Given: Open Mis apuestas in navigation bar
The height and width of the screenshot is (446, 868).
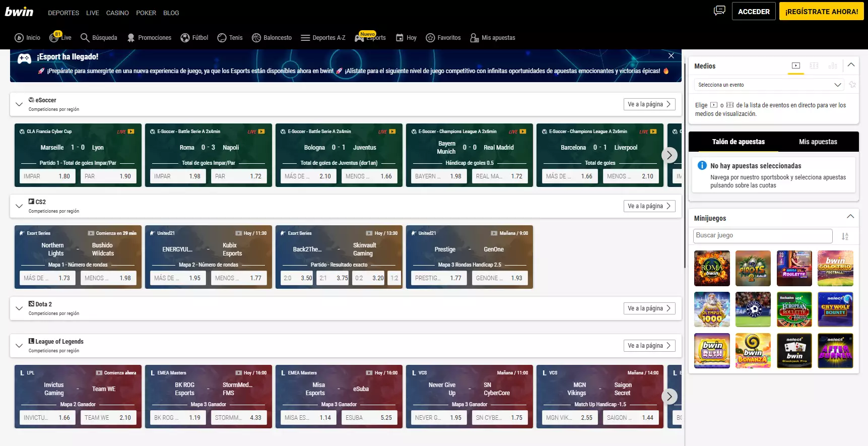Looking at the screenshot, I should (x=493, y=38).
